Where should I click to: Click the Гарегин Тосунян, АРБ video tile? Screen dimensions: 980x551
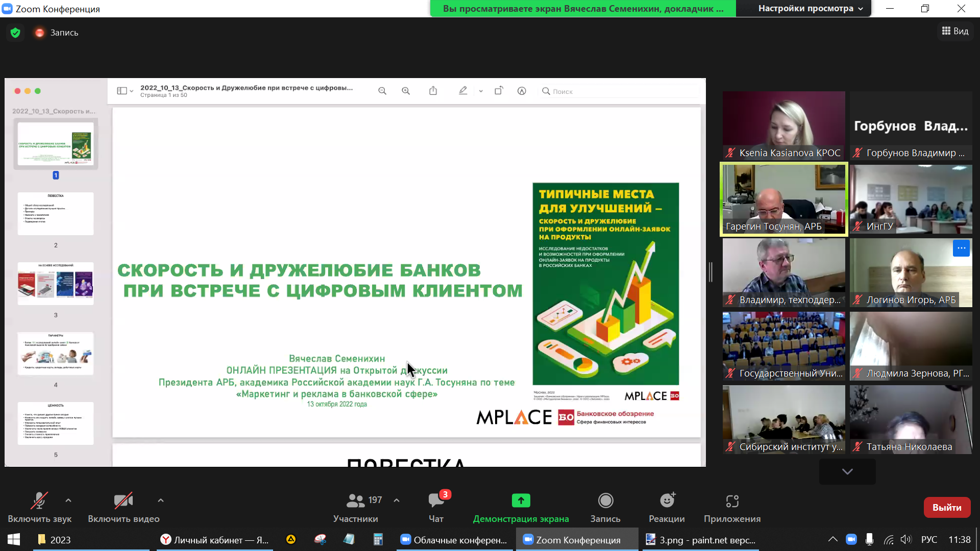[x=783, y=199]
